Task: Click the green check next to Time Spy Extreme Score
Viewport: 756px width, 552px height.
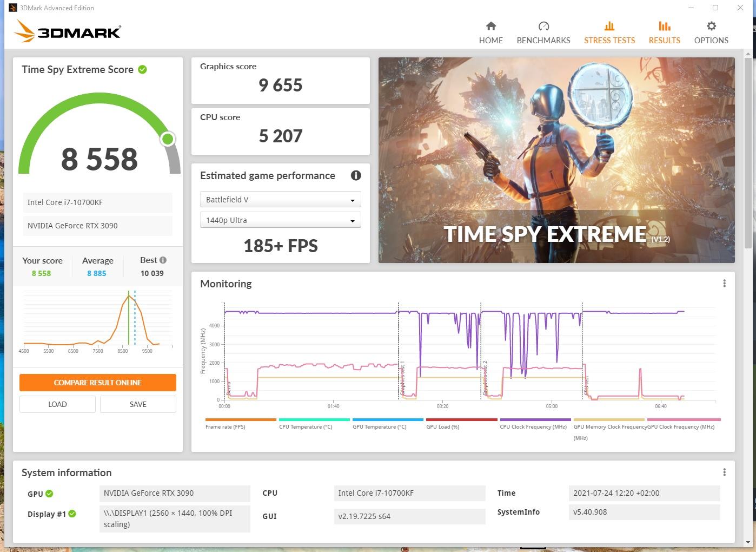Action: pos(142,69)
